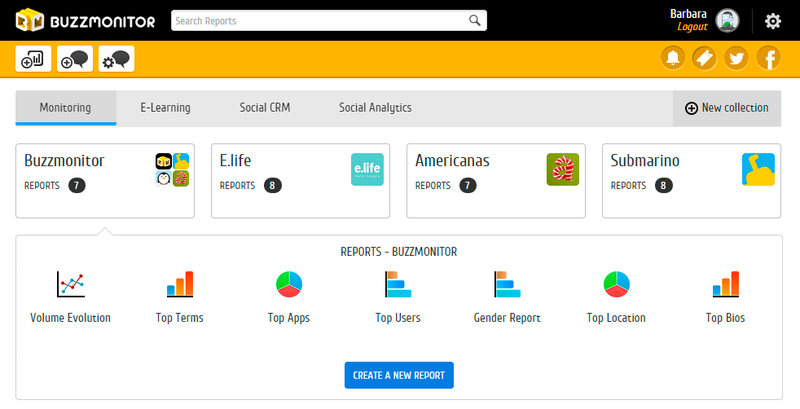Open the conversation settings gear icon

coord(116,59)
